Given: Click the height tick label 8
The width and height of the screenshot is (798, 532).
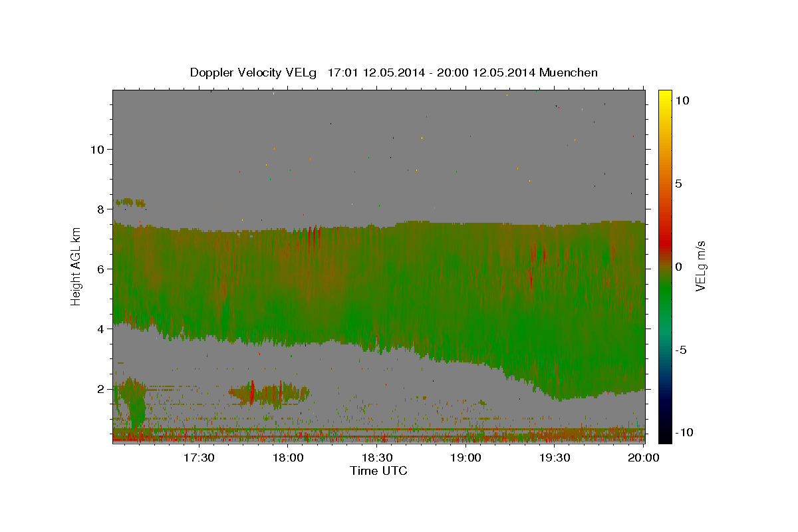Looking at the screenshot, I should pyautogui.click(x=101, y=209).
